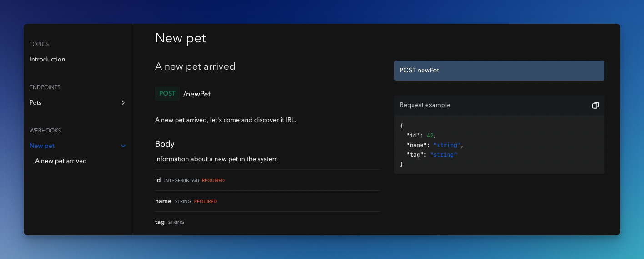Click value 42 in JSON example

point(430,136)
